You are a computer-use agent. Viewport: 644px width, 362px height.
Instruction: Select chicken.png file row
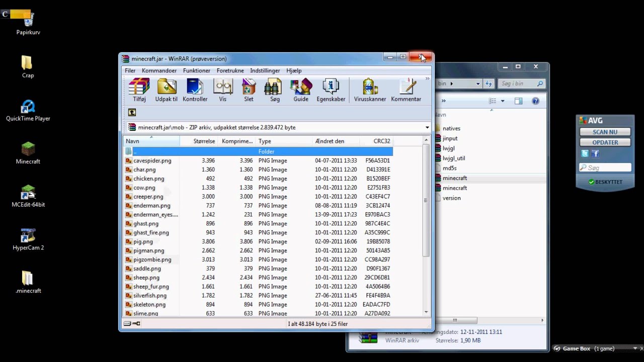coord(258,178)
